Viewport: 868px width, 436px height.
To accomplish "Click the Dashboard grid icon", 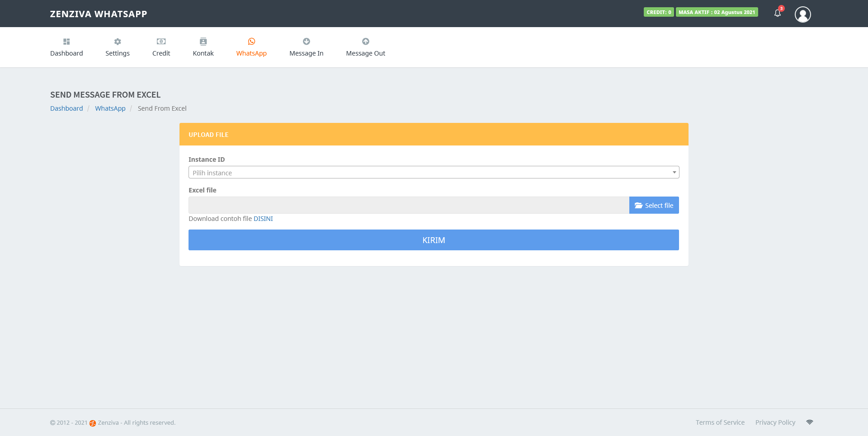I will click(66, 42).
